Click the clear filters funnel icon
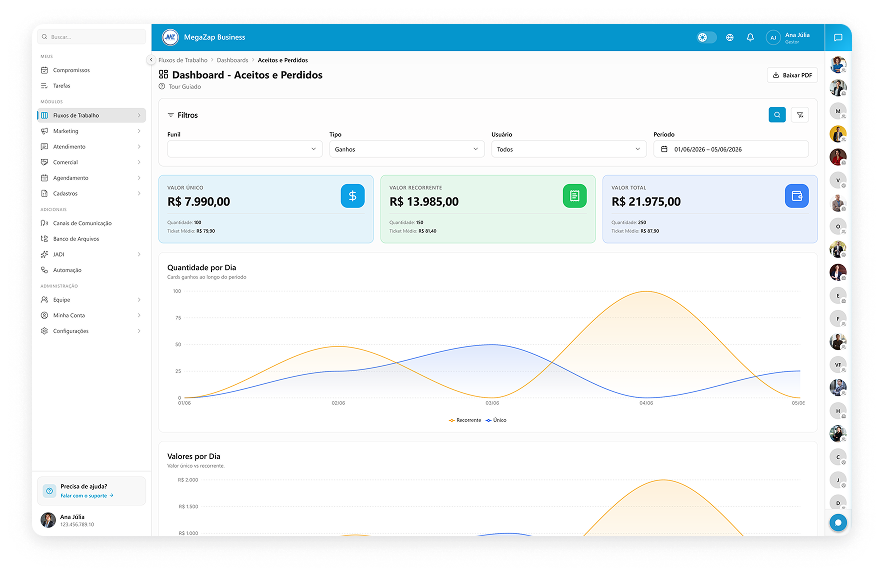This screenshot has width=884, height=568. [800, 115]
